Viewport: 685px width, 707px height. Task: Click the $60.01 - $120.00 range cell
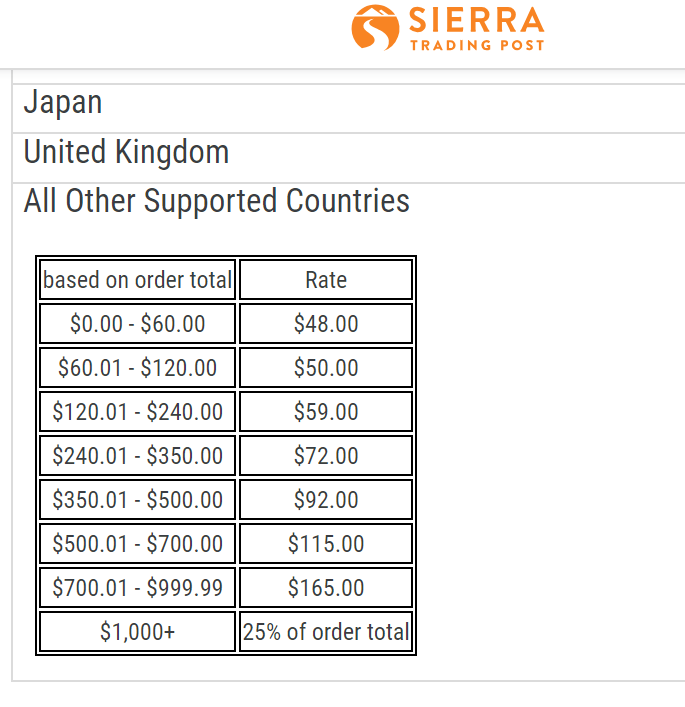(x=138, y=367)
